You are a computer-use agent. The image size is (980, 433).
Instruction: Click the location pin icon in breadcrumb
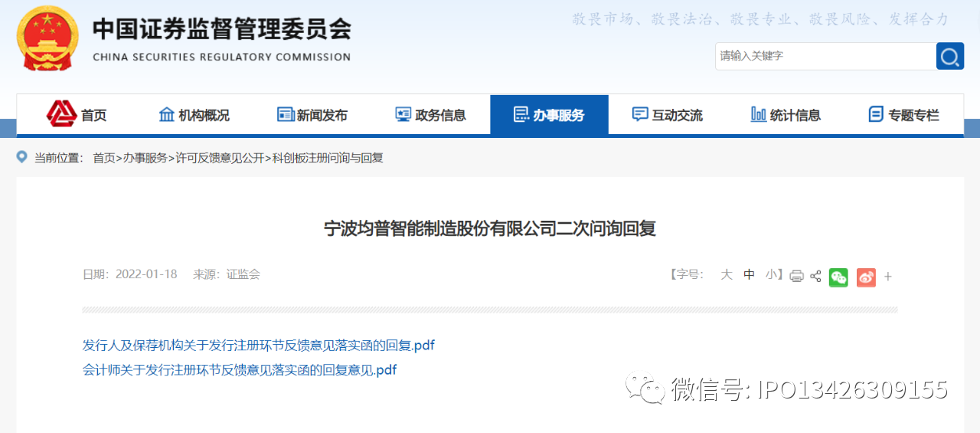click(x=22, y=158)
